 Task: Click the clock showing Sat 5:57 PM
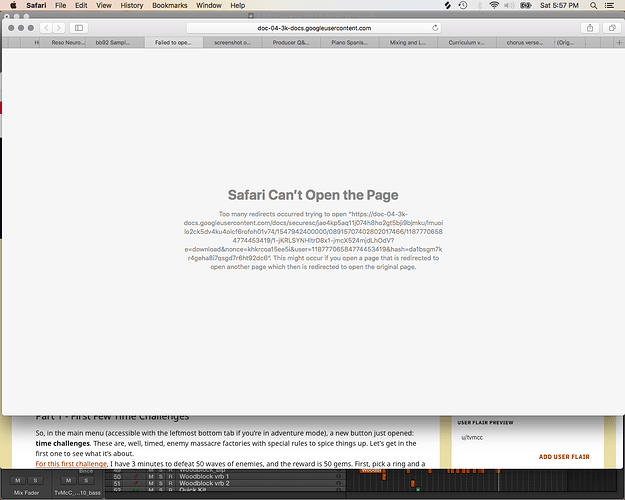[x=559, y=5]
